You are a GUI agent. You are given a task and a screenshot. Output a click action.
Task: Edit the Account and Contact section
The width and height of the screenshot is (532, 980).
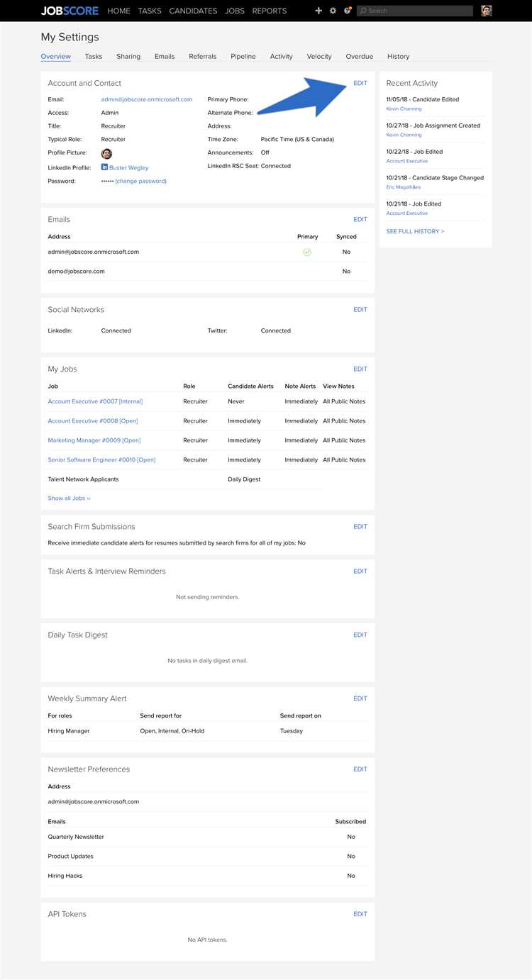point(360,83)
